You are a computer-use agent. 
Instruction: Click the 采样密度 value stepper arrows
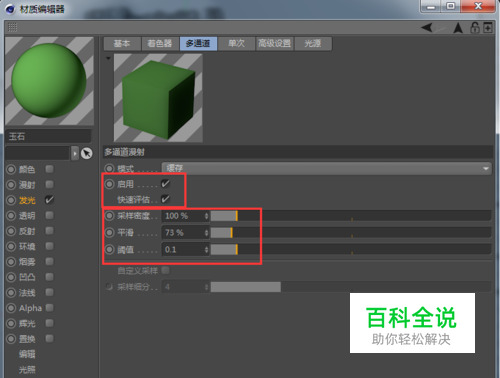206,216
